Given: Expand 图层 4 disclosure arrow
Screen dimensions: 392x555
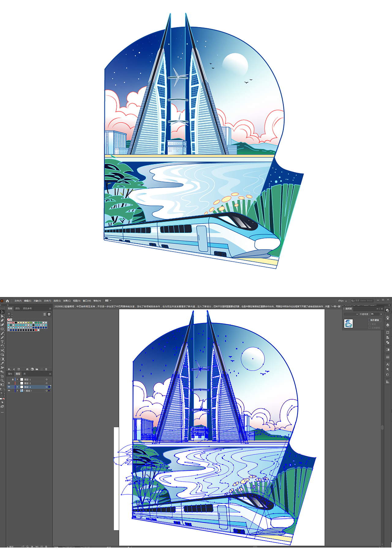Looking at the screenshot, I should (x=17, y=387).
